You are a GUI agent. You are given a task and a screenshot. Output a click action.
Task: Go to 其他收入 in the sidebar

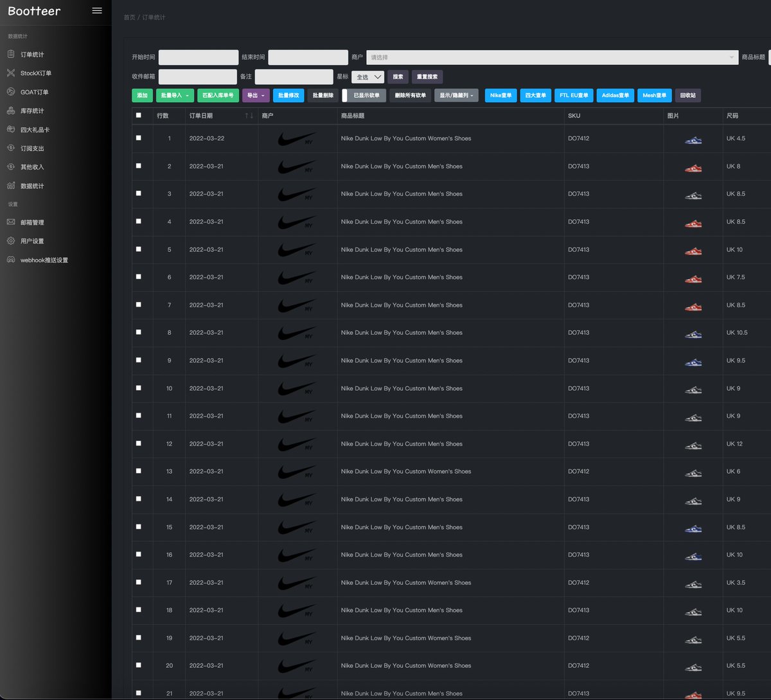coord(32,167)
